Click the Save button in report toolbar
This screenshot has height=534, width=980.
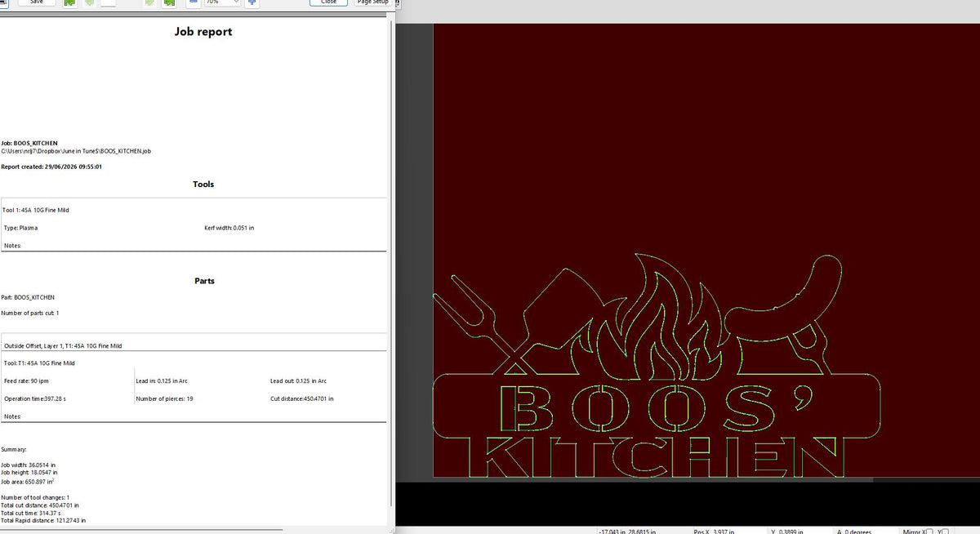click(37, 2)
